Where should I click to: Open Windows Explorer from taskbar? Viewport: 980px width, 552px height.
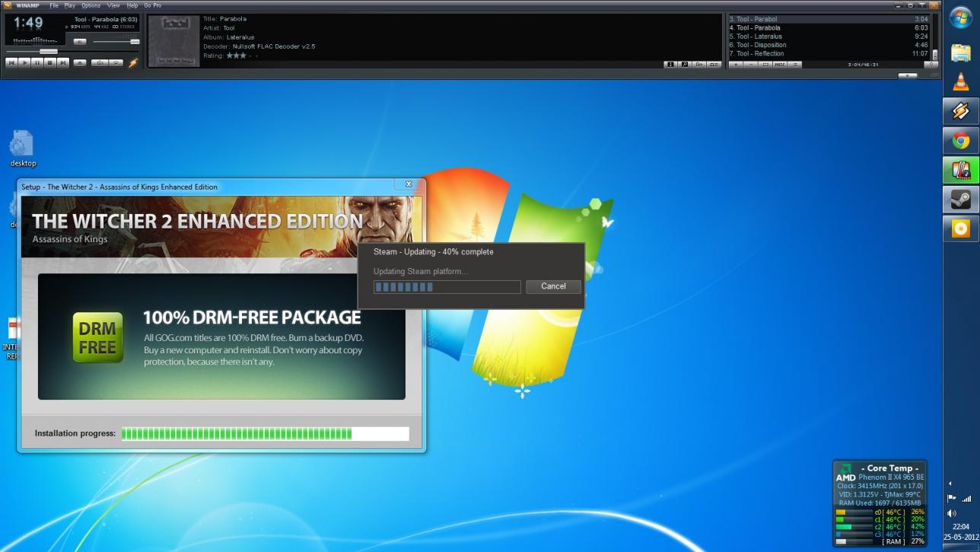961,53
